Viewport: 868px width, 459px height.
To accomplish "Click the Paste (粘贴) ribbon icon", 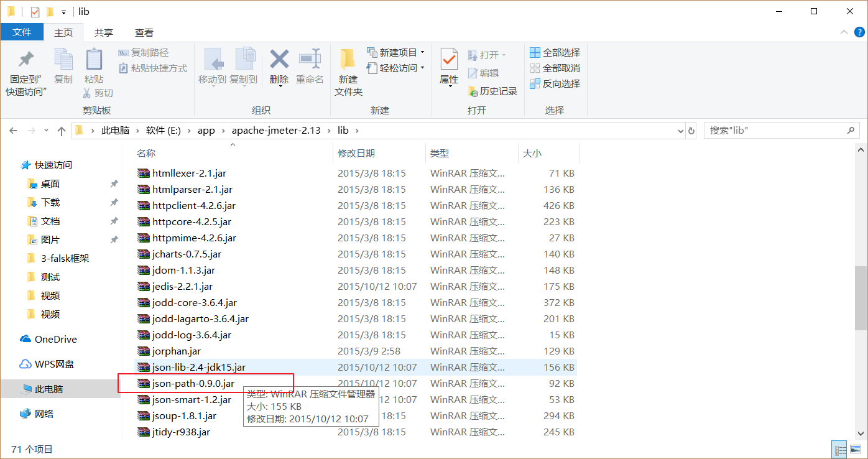I will 94,60.
